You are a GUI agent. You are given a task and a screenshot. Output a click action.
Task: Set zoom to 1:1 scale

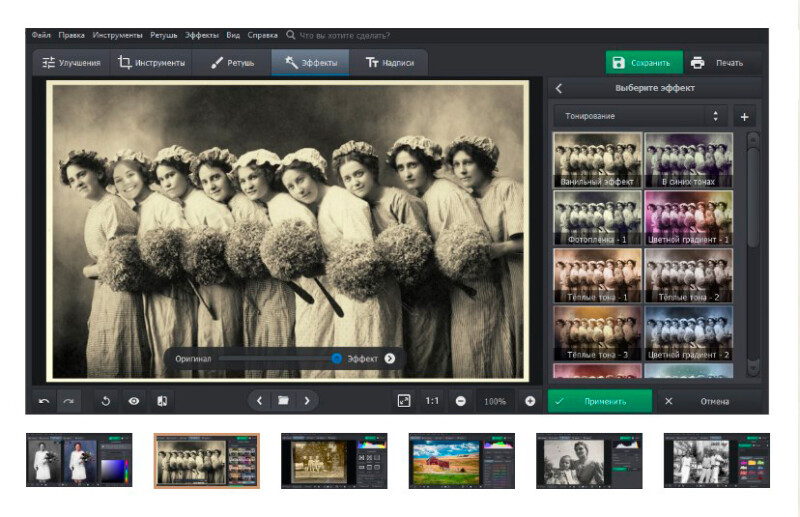pos(432,401)
